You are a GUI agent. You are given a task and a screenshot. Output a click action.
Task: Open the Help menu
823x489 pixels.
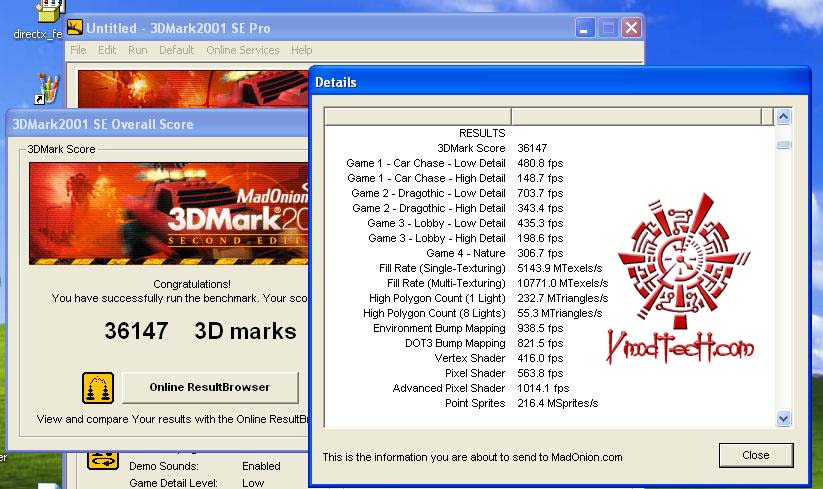[x=302, y=50]
